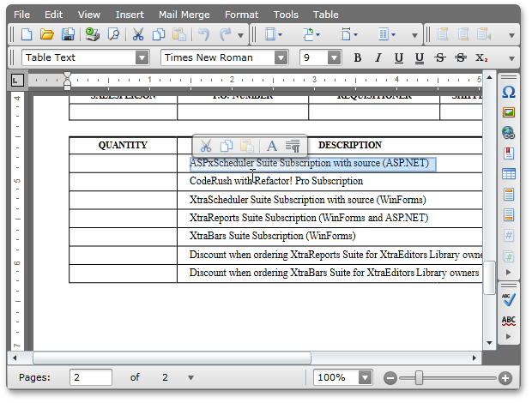The height and width of the screenshot is (403, 532).
Task: Open the font size 9 dropdown
Action: click(x=334, y=57)
